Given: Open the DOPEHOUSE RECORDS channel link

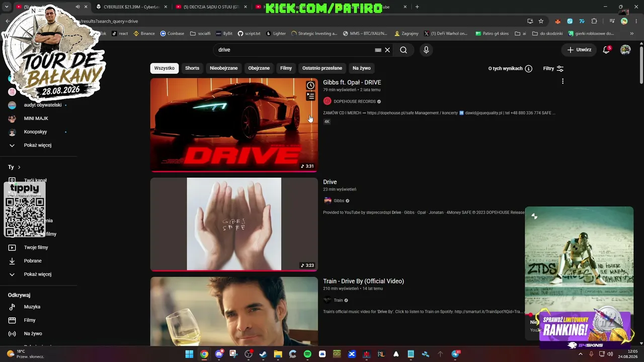Looking at the screenshot, I should 355,102.
